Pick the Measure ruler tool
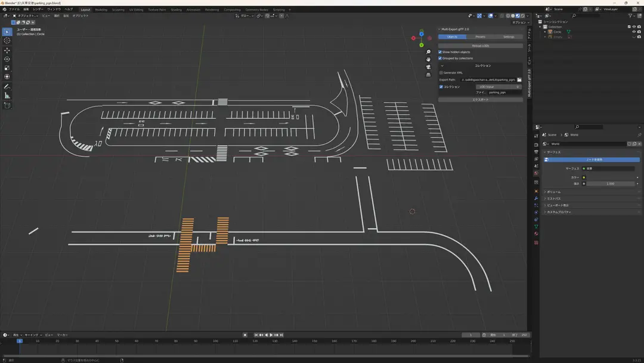Image resolution: width=644 pixels, height=363 pixels. [7, 96]
